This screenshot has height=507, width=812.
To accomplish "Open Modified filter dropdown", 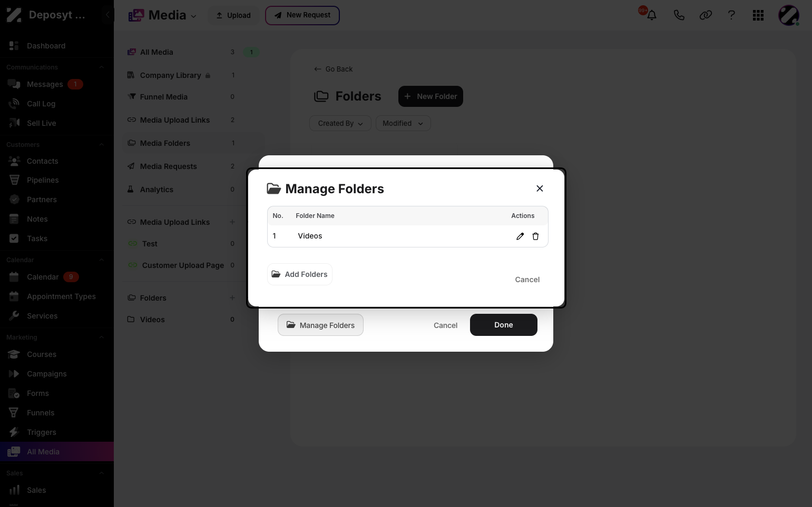I will [403, 123].
